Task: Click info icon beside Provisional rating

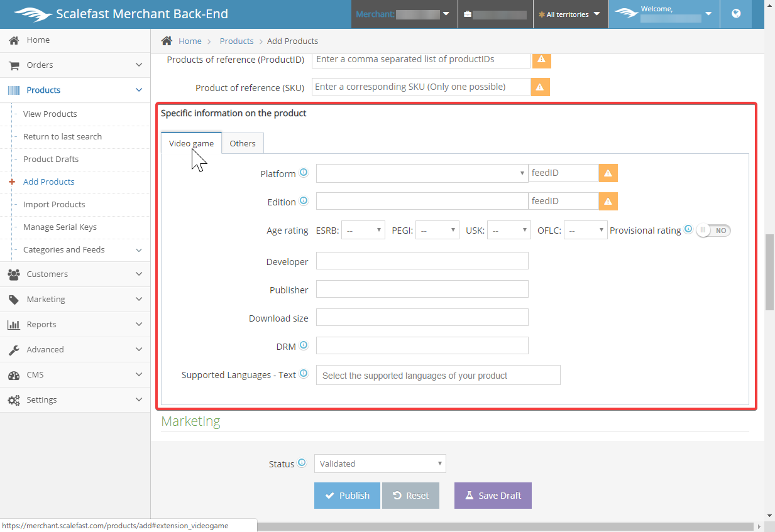Action: [x=688, y=230]
